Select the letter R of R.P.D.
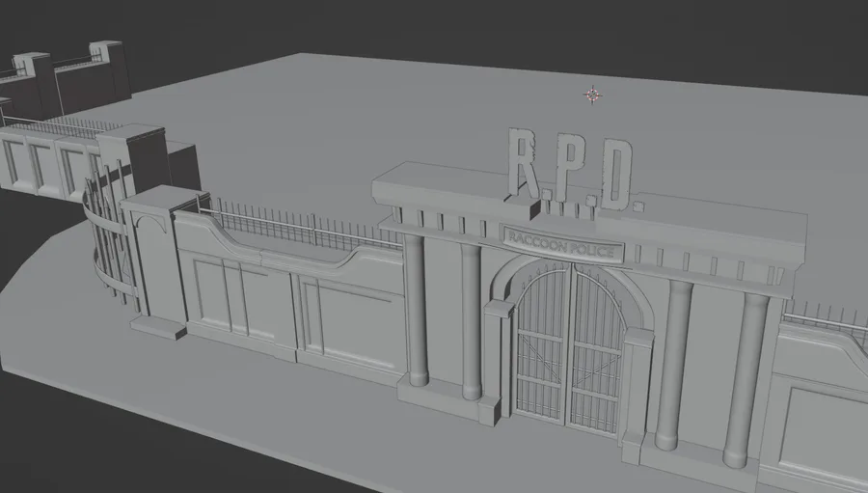868x493 pixels. click(522, 163)
